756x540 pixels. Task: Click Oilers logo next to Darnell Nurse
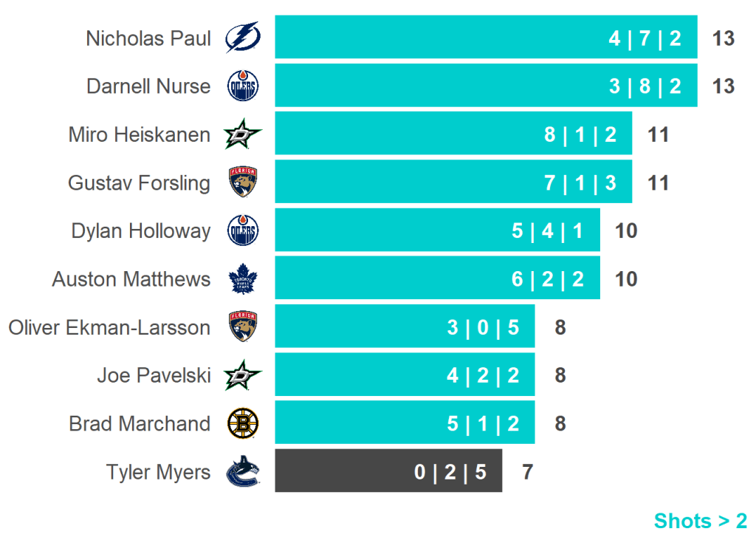[243, 86]
